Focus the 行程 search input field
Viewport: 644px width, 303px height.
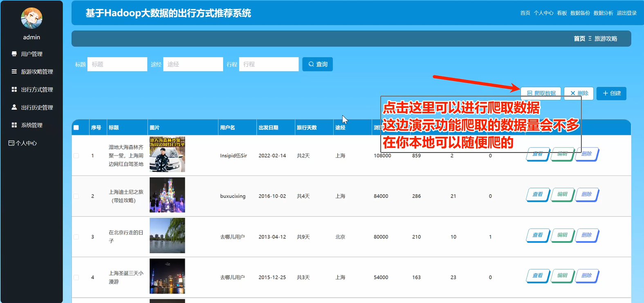[x=269, y=64]
